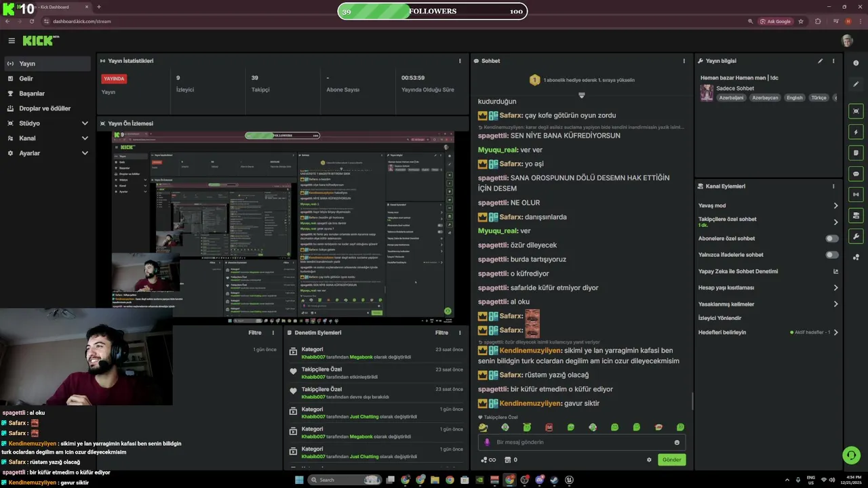Screen dimensions: 868x488
Task: Click the English language tag
Action: tap(794, 98)
